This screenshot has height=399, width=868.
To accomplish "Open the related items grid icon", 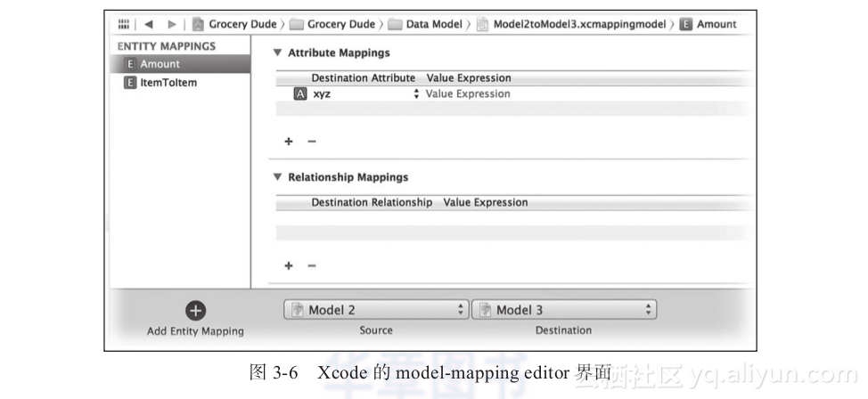I will tap(124, 24).
